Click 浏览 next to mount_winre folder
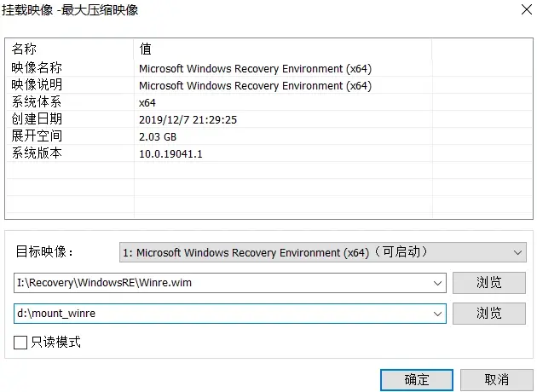Screen dimensions: 537x392 point(488,314)
